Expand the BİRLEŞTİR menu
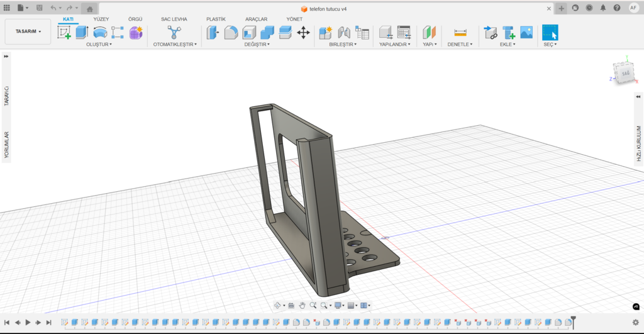644x334 pixels. [343, 45]
